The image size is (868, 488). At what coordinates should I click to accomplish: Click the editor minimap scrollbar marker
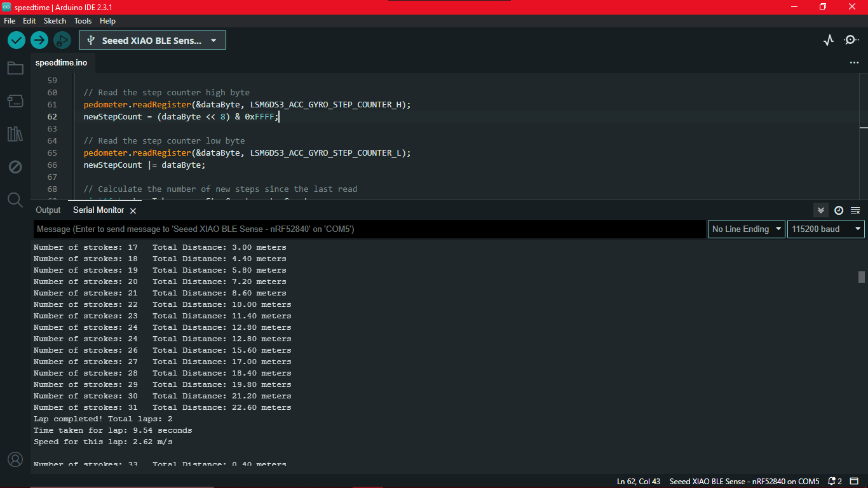[864, 128]
